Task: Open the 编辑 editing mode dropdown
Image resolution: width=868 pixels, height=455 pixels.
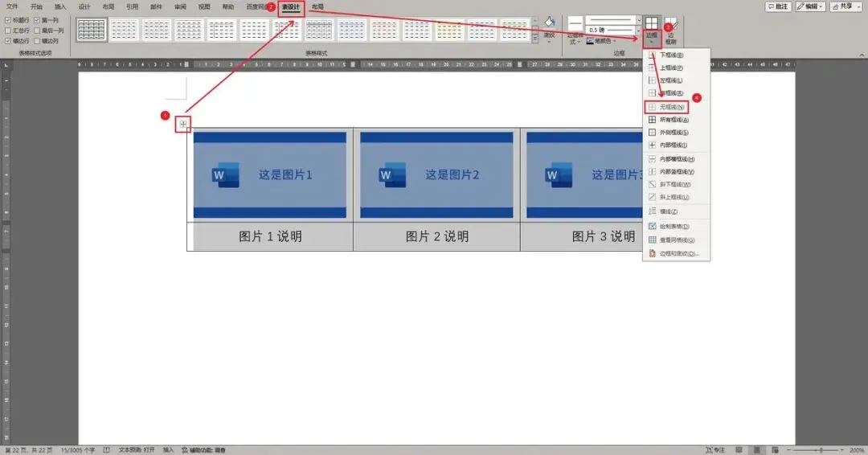Action: coord(810,6)
